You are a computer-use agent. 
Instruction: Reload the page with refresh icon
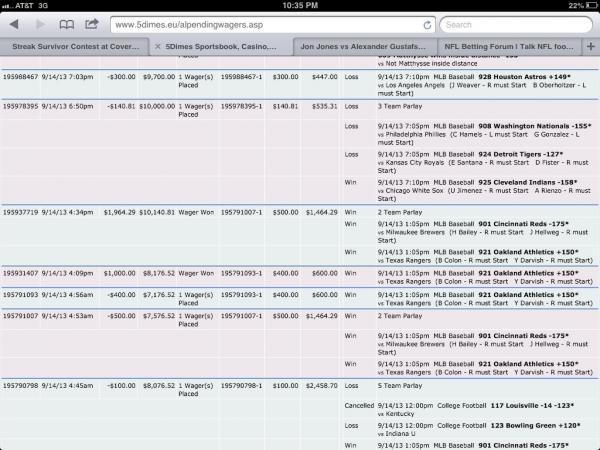coord(428,23)
